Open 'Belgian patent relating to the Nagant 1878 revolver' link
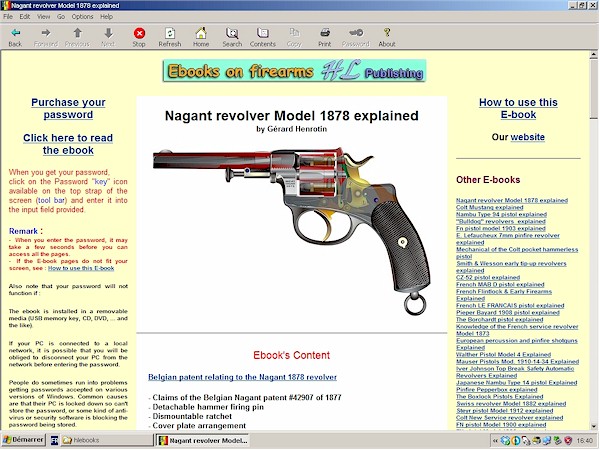600x450 pixels. [243, 377]
